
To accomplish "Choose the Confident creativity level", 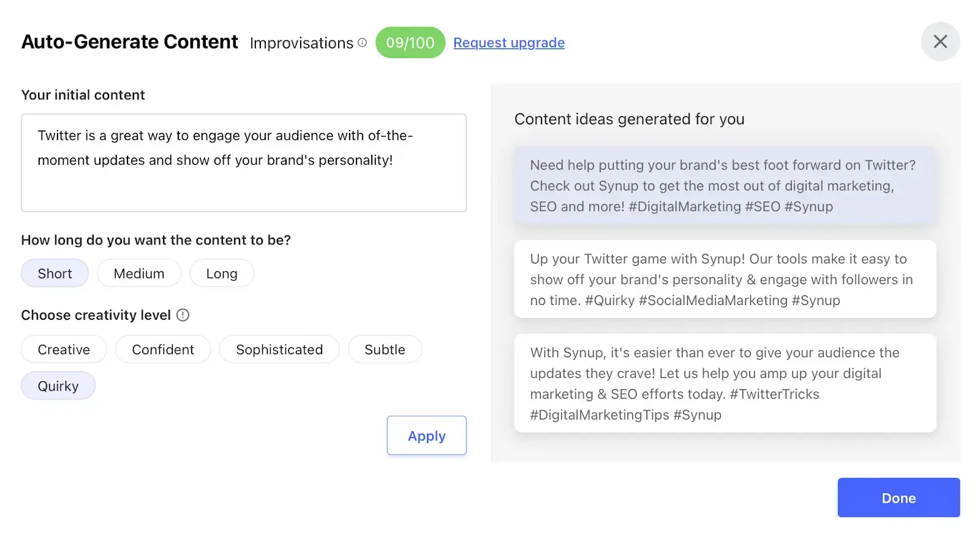I will pyautogui.click(x=163, y=350).
